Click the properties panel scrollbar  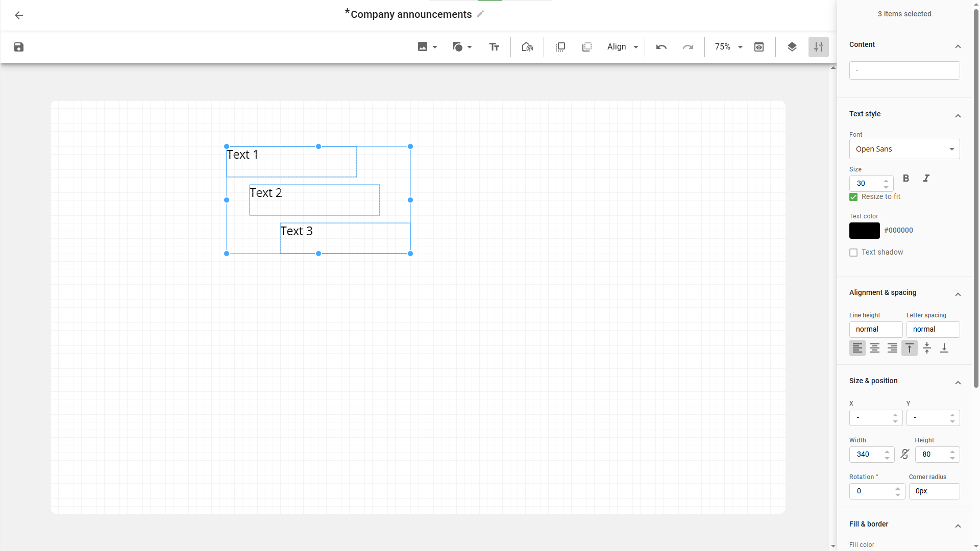pos(976,199)
